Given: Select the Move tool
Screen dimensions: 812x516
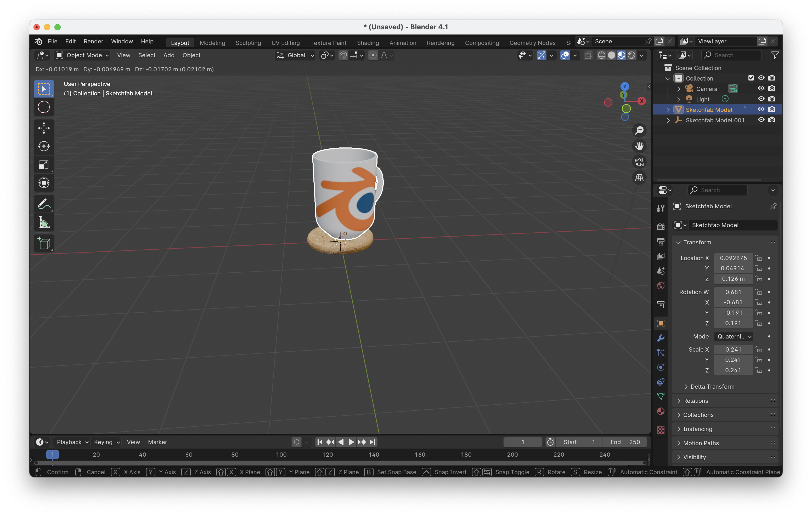Looking at the screenshot, I should point(44,128).
